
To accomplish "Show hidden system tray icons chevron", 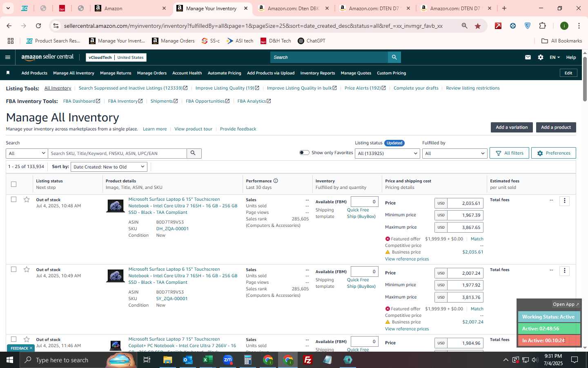I will [x=506, y=360].
